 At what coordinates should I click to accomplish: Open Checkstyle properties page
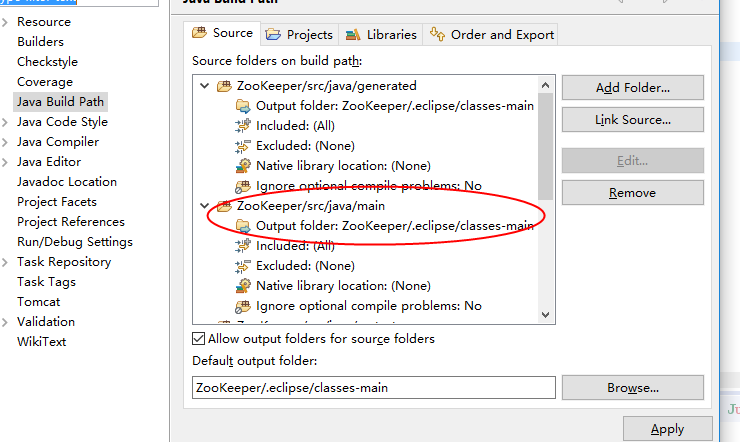(47, 62)
